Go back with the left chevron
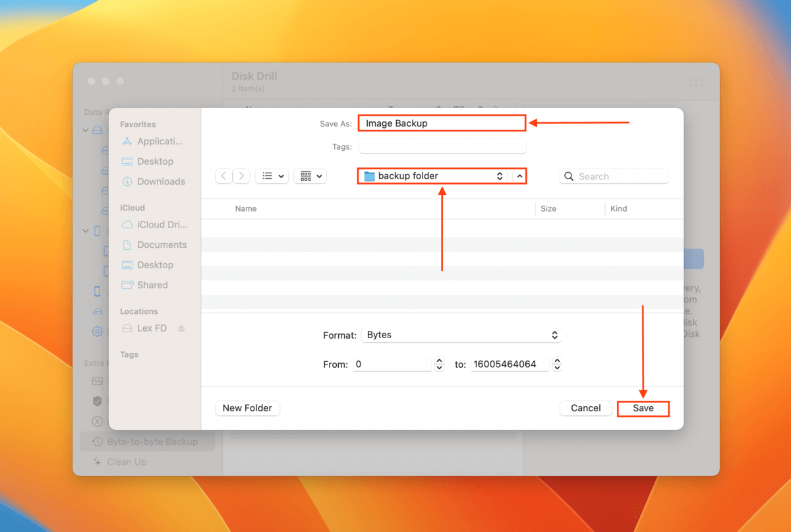This screenshot has width=791, height=532. click(x=224, y=176)
